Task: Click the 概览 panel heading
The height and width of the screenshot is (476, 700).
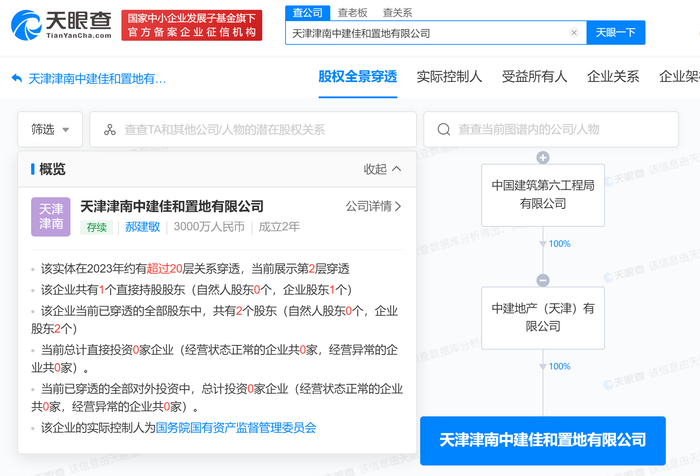Action: [x=52, y=169]
